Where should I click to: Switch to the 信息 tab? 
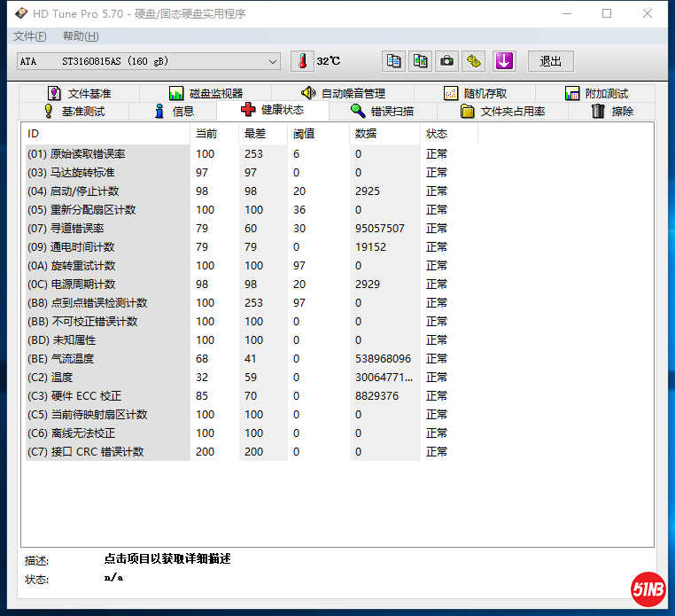click(174, 112)
